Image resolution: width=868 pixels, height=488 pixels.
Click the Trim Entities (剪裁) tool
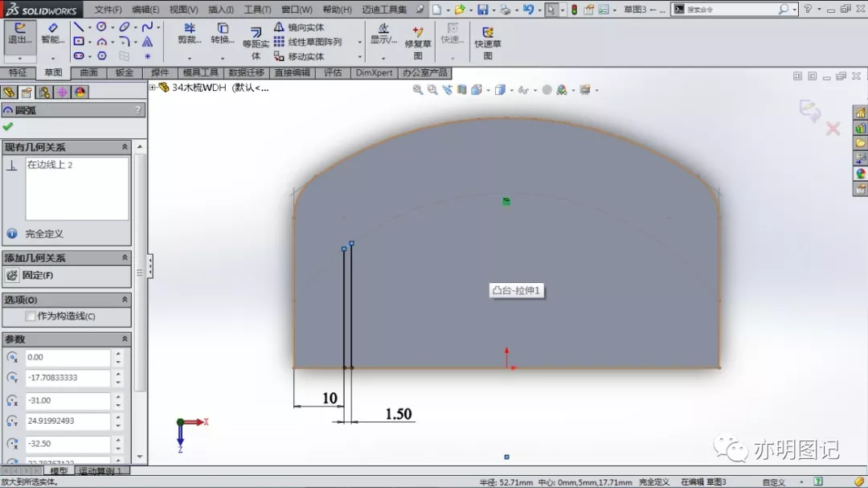(190, 34)
